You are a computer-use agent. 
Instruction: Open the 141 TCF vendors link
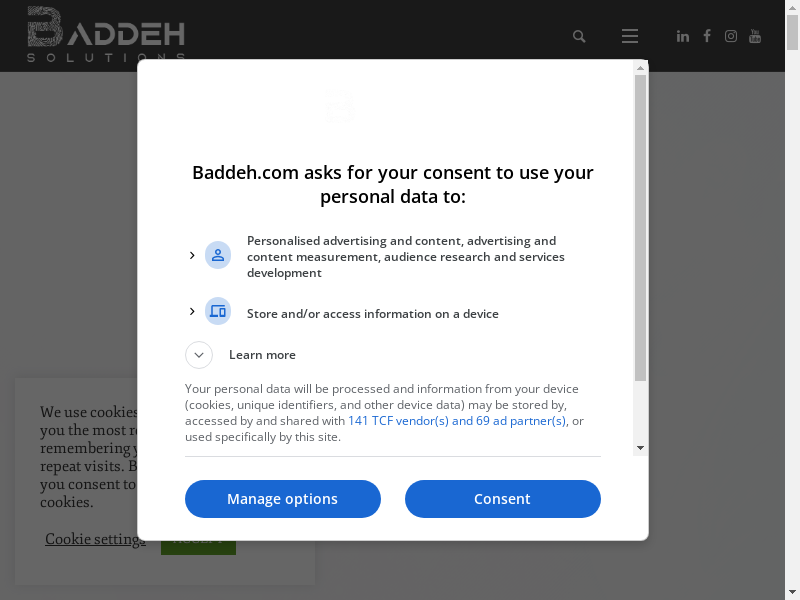456,421
